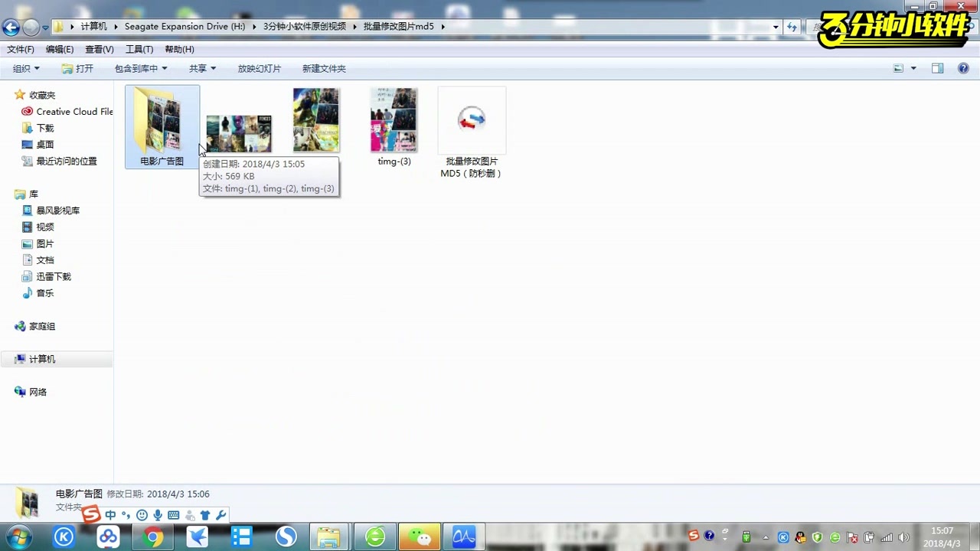The width and height of the screenshot is (980, 551).
Task: Open Kugou music taskbar icon
Action: [x=64, y=537]
